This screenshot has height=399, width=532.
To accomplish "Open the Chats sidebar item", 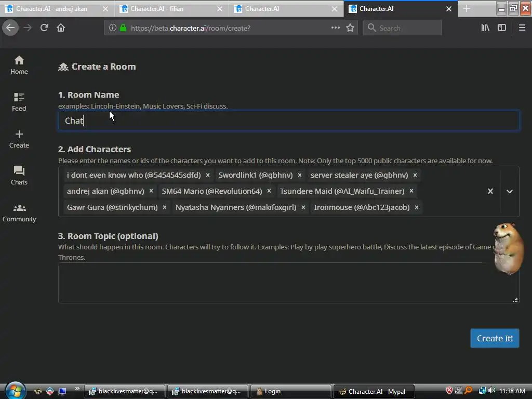I will coord(19,176).
